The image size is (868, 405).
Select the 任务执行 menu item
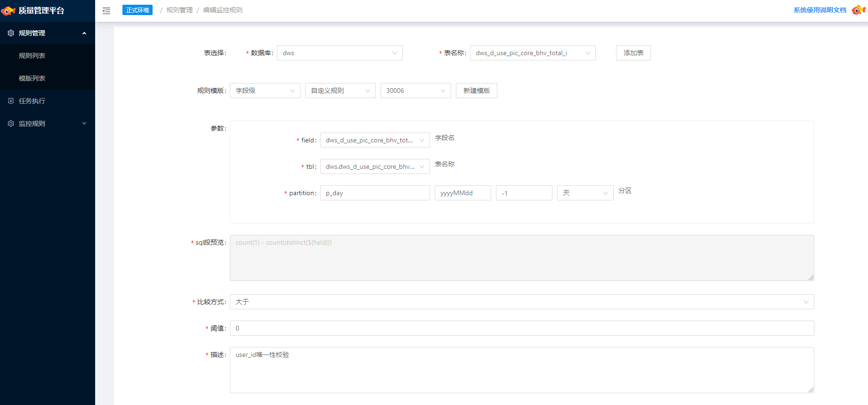[x=48, y=101]
